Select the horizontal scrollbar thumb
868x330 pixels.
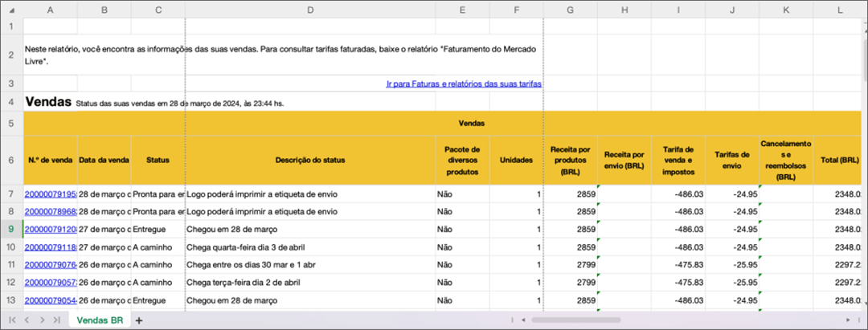[x=575, y=320]
